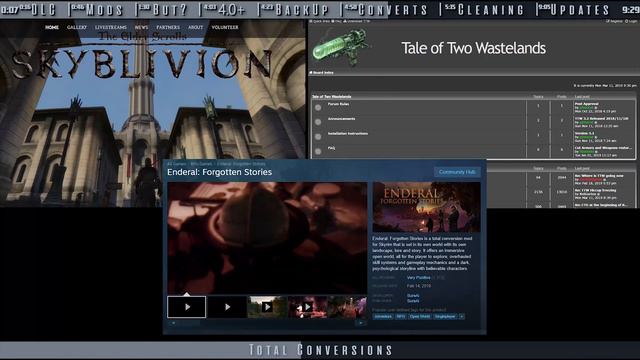Click the RPG tag
Viewport: 640px width, 360px height.
click(x=400, y=316)
